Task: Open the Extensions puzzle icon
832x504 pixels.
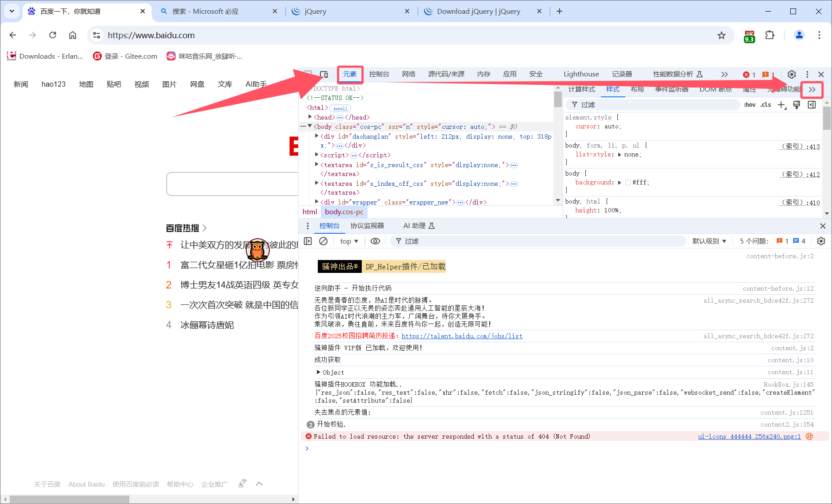Action: (x=770, y=35)
